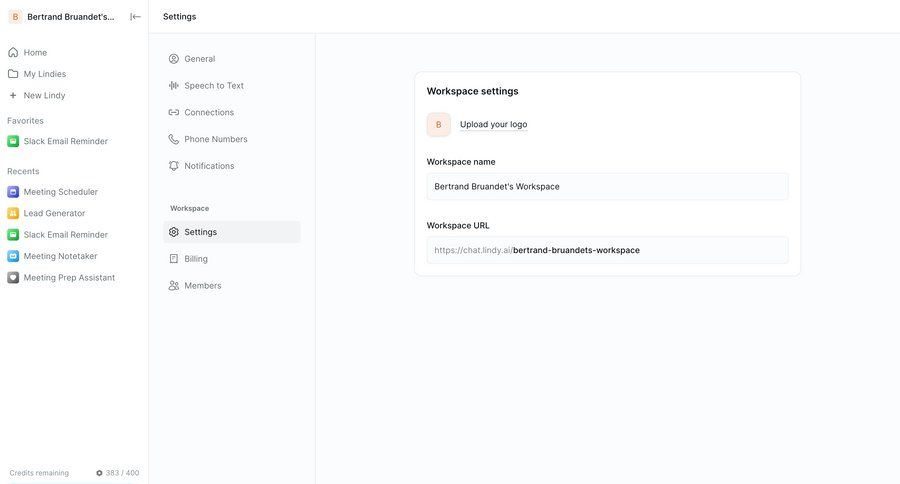This screenshot has height=484, width=900.
Task: Click the Phone Numbers handset icon
Action: click(173, 139)
